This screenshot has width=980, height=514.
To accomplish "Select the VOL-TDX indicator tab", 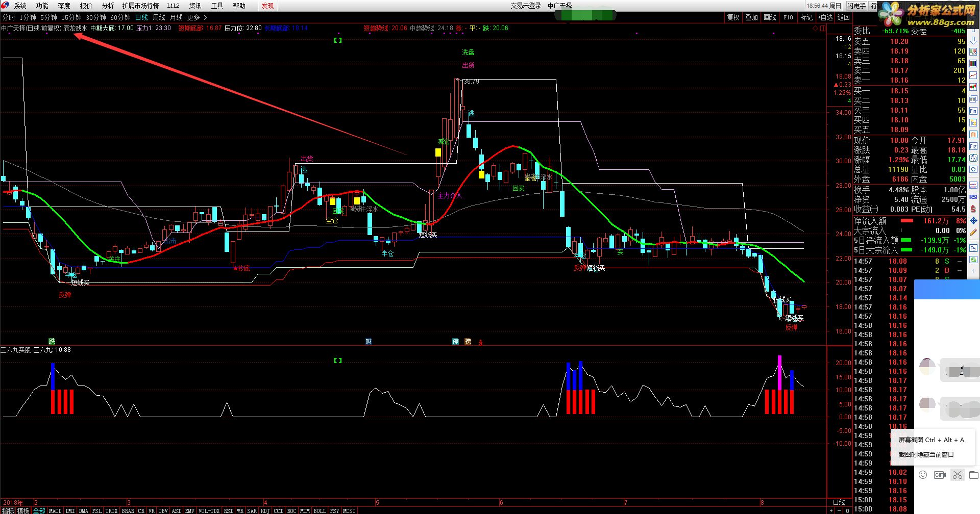I will click(x=209, y=510).
